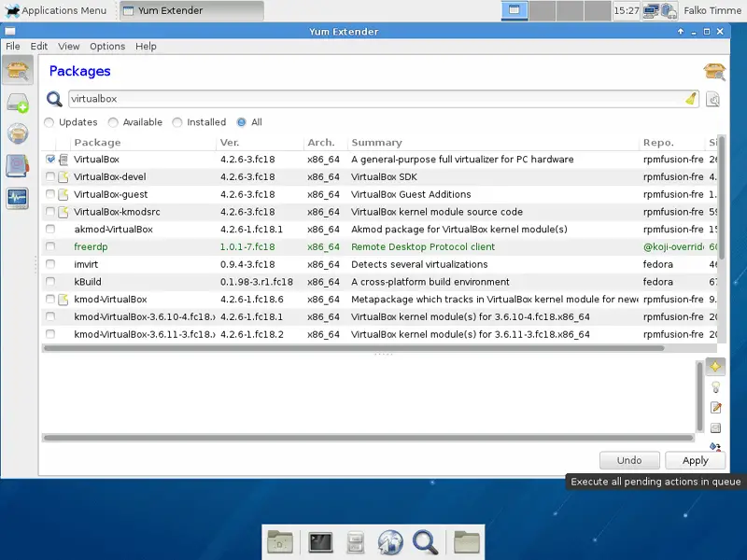Open the file cabinet icon in the dock
Screen dimensions: 747x560
[x=356, y=542]
